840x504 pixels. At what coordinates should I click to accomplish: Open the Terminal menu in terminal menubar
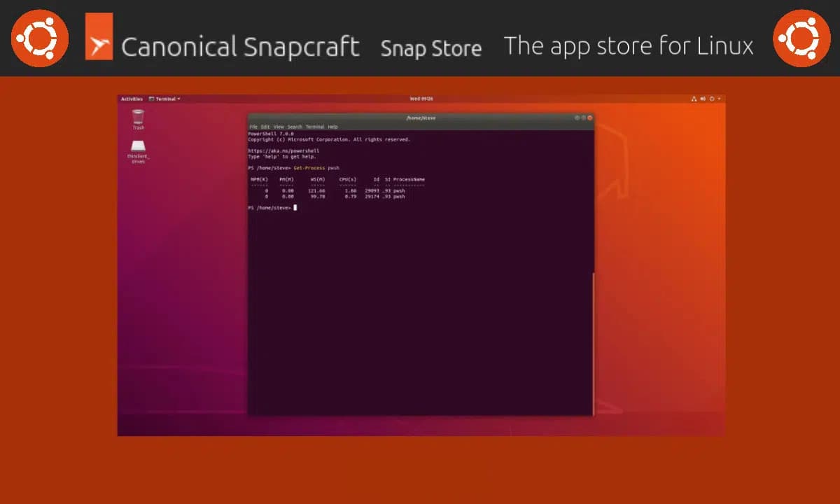(x=315, y=127)
